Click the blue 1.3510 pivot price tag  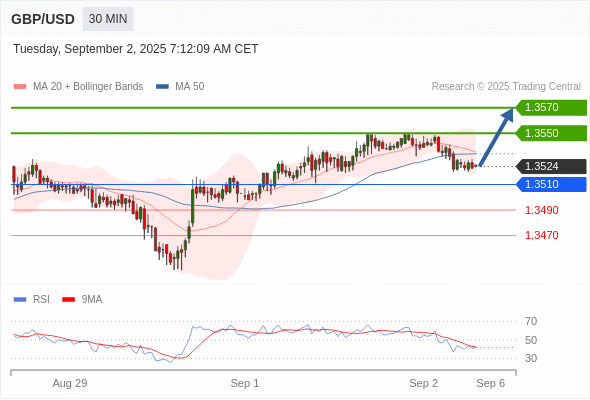pos(551,184)
